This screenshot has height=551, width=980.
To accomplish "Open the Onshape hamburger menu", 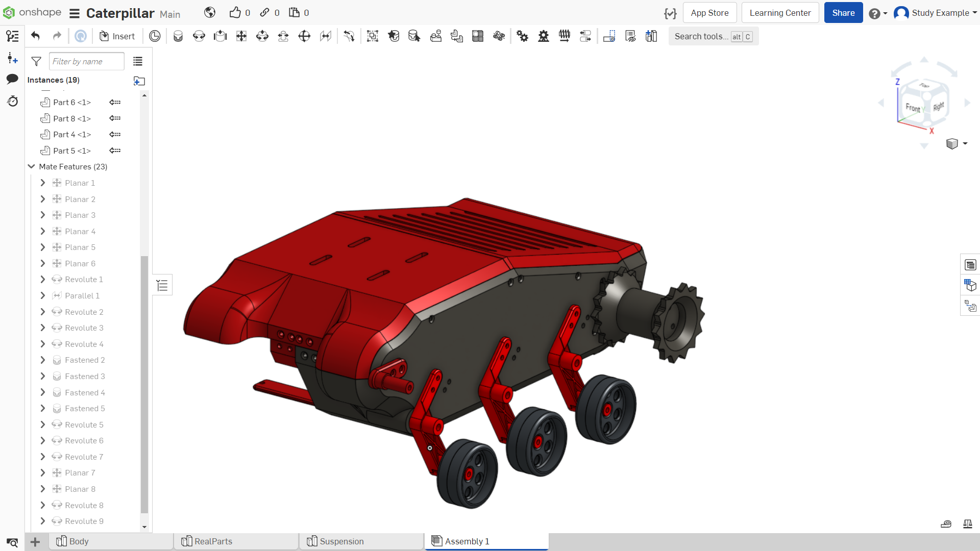I will (x=75, y=13).
